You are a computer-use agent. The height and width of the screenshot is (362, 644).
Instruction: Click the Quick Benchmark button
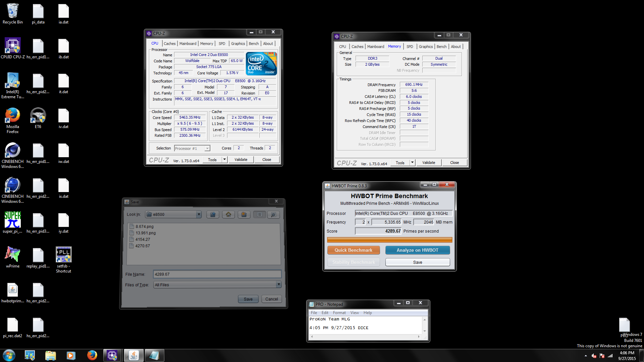[x=354, y=250]
